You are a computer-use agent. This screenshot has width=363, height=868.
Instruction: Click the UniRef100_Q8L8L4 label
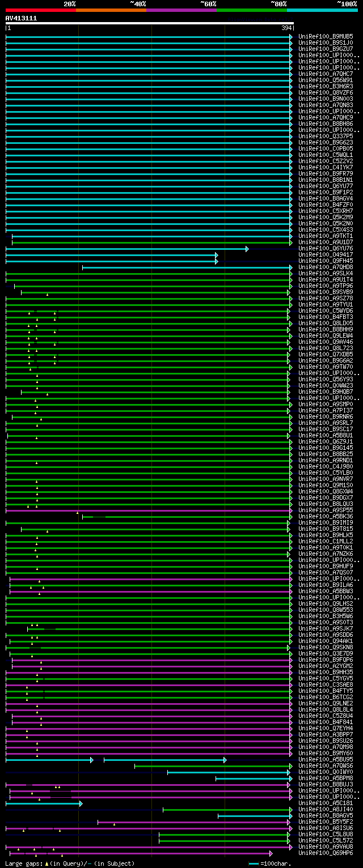click(326, 709)
